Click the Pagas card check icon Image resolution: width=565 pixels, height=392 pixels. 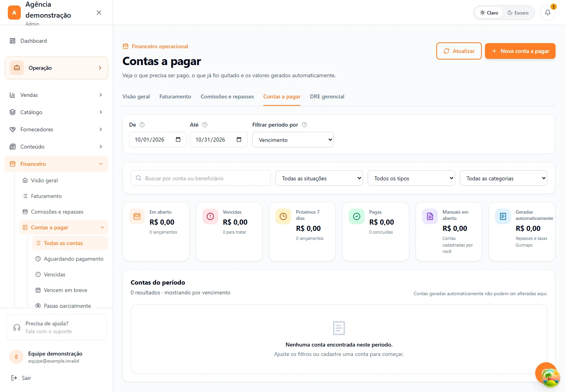[357, 216]
